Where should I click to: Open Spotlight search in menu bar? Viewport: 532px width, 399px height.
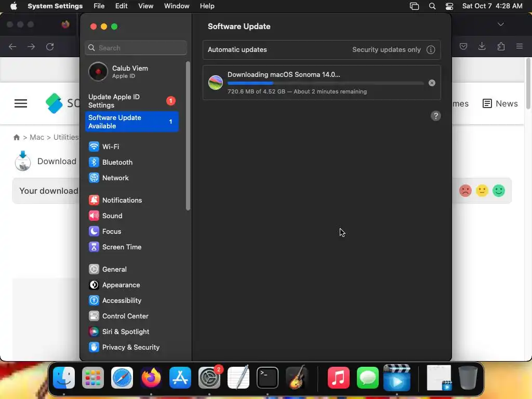(x=432, y=6)
